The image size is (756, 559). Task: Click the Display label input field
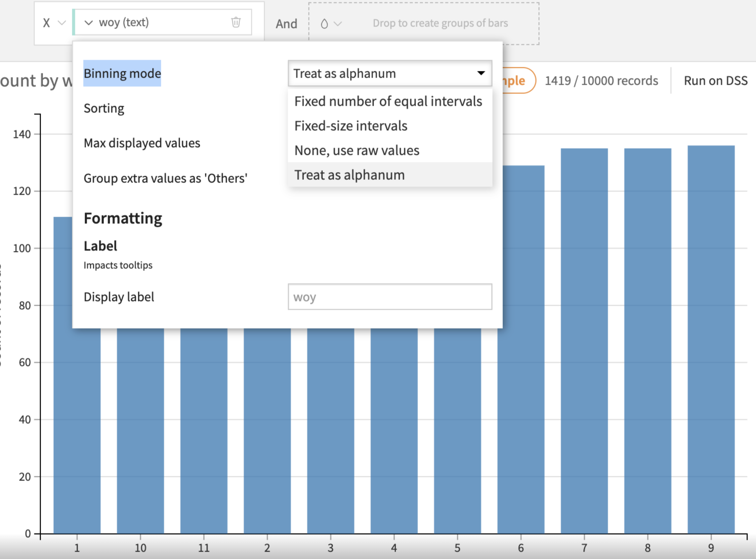coord(389,297)
